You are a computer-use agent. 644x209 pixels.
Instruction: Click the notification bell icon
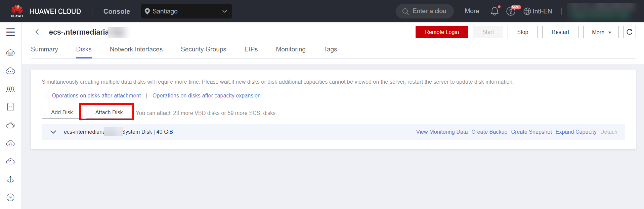495,11
